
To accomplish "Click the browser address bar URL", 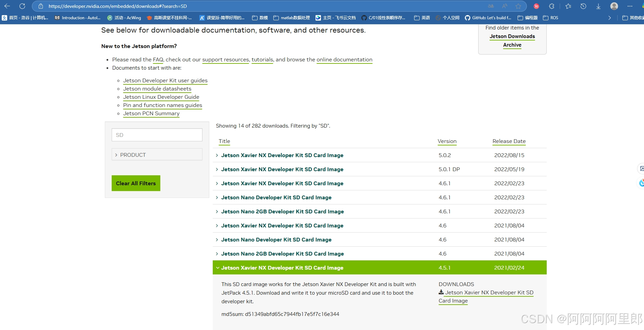I will [x=118, y=6].
